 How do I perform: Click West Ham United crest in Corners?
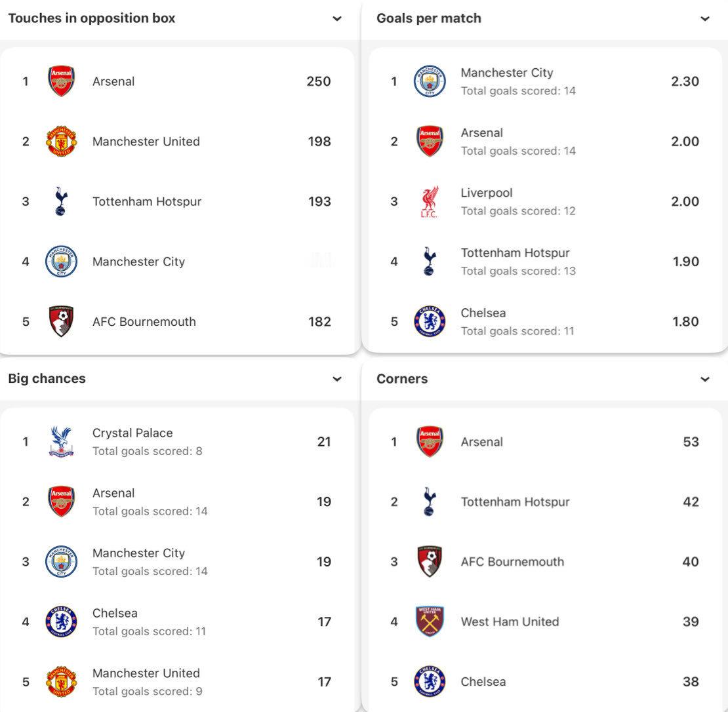click(430, 622)
